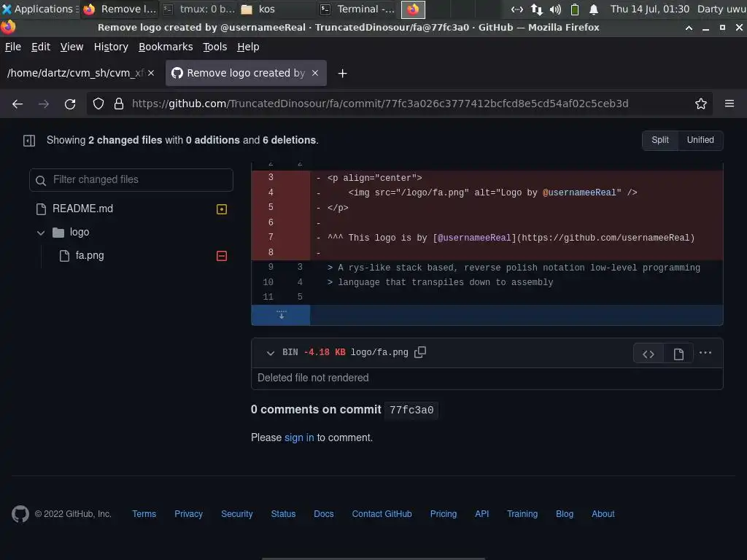Switch to the /home/dartz/cvm_sh tab

pos(75,73)
